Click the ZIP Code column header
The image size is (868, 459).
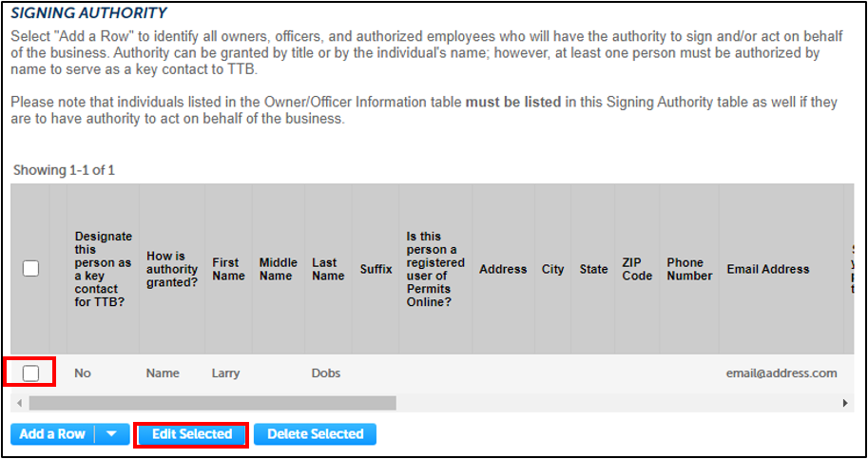point(637,269)
